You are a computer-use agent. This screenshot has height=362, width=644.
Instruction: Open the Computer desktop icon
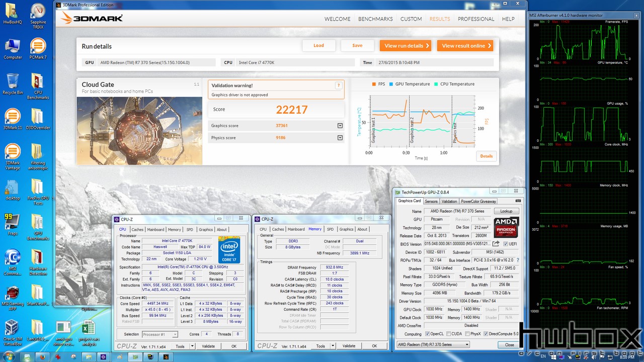12,49
